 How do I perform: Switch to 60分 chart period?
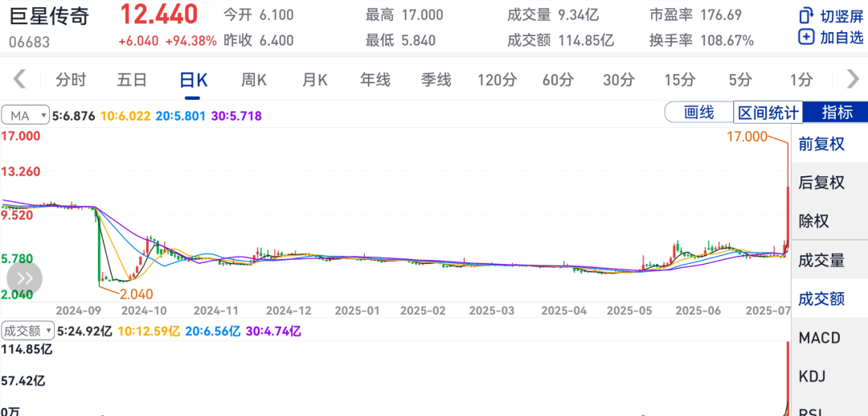(x=558, y=80)
